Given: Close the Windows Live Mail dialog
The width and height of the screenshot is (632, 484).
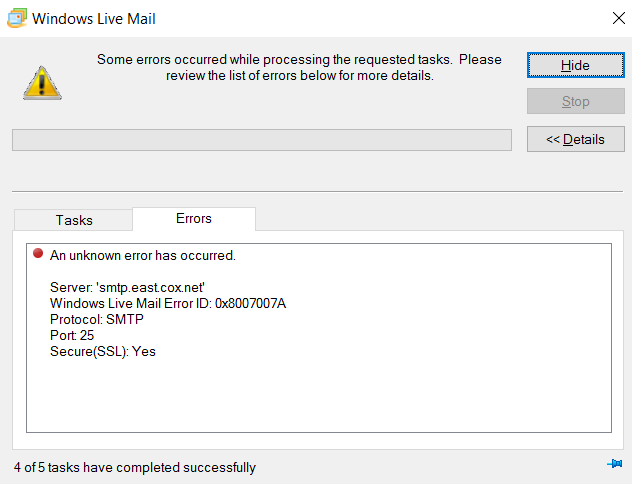Looking at the screenshot, I should coord(618,18).
